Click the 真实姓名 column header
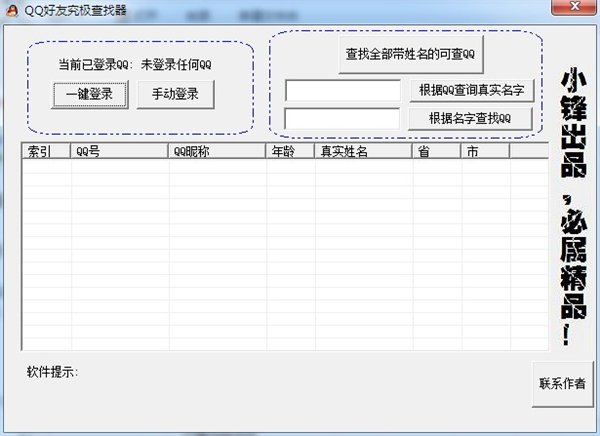This screenshot has height=436, width=600. (x=363, y=151)
